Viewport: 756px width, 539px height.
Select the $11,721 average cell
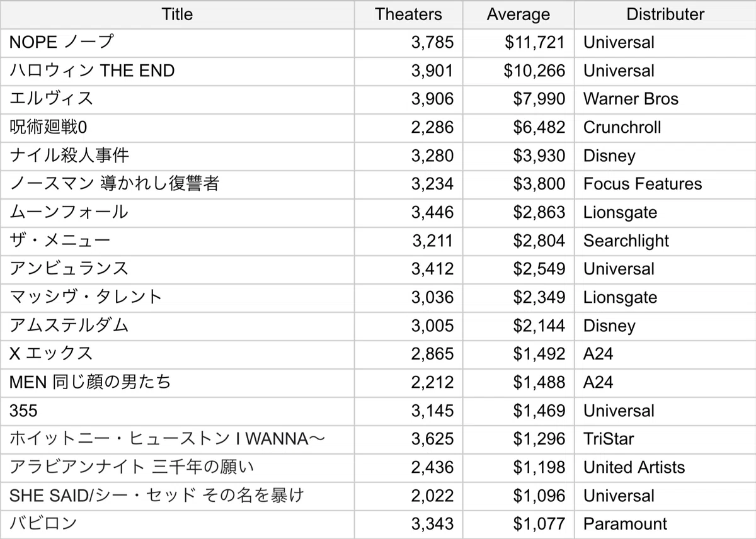click(518, 43)
